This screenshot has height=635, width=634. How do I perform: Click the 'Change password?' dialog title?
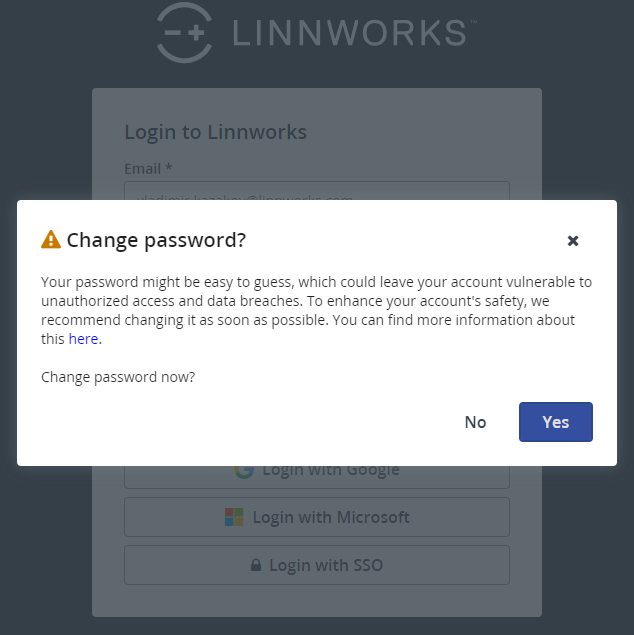pyautogui.click(x=156, y=240)
